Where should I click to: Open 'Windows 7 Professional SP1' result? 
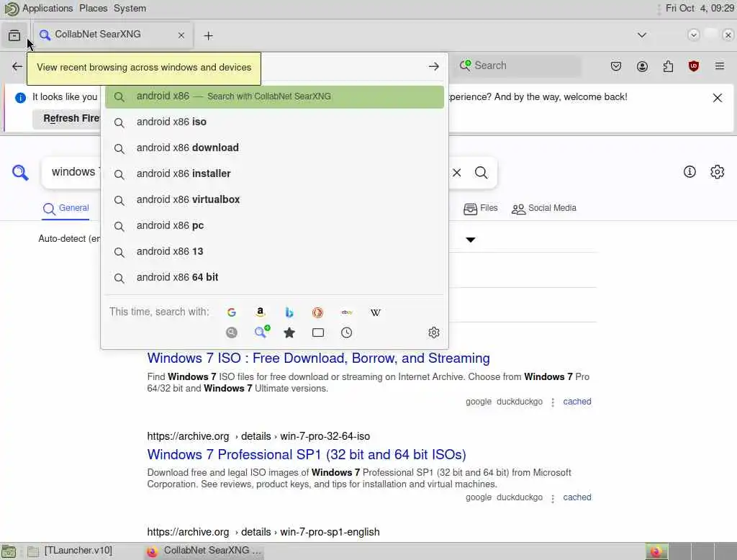point(307,455)
